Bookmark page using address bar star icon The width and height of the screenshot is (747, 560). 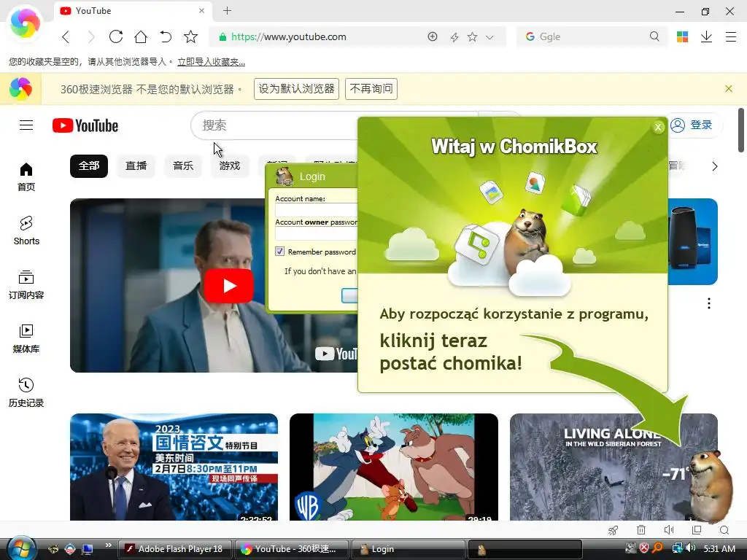click(472, 36)
